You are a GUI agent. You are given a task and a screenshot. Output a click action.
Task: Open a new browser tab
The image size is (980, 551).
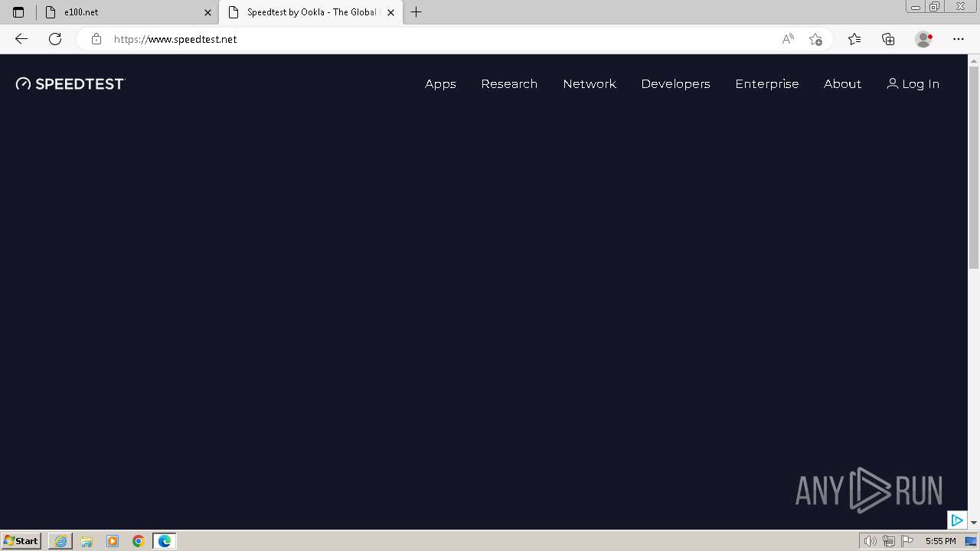[416, 12]
